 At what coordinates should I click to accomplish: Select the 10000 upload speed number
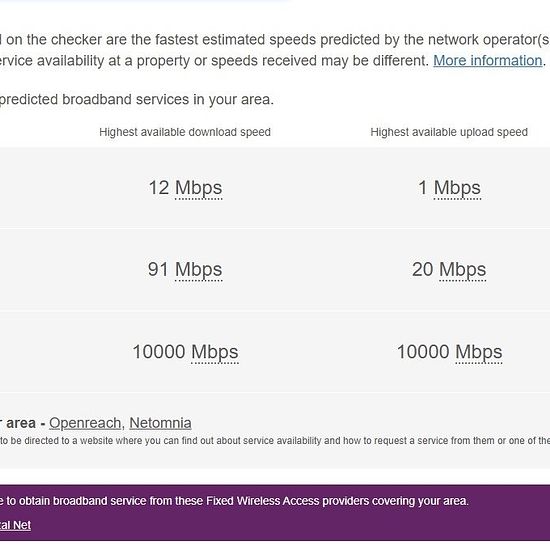coord(423,351)
